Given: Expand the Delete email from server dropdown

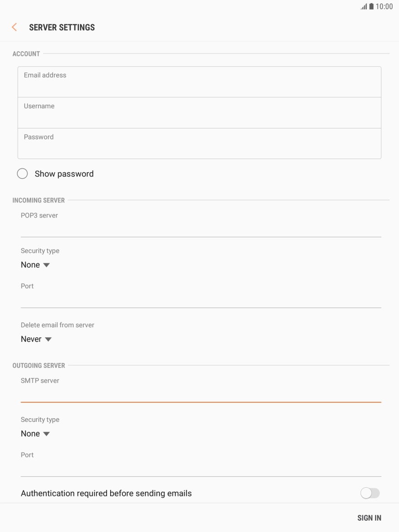Looking at the screenshot, I should coord(36,339).
